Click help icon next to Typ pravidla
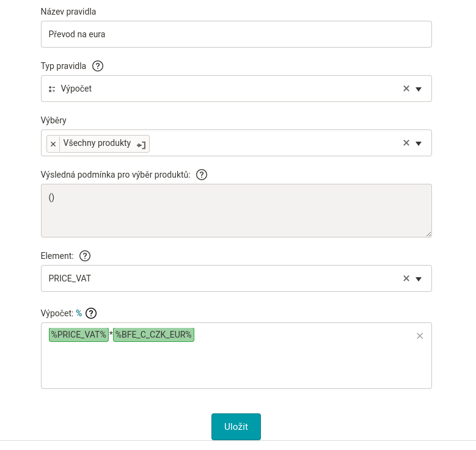Screen dimensions: 476x450 [x=98, y=66]
